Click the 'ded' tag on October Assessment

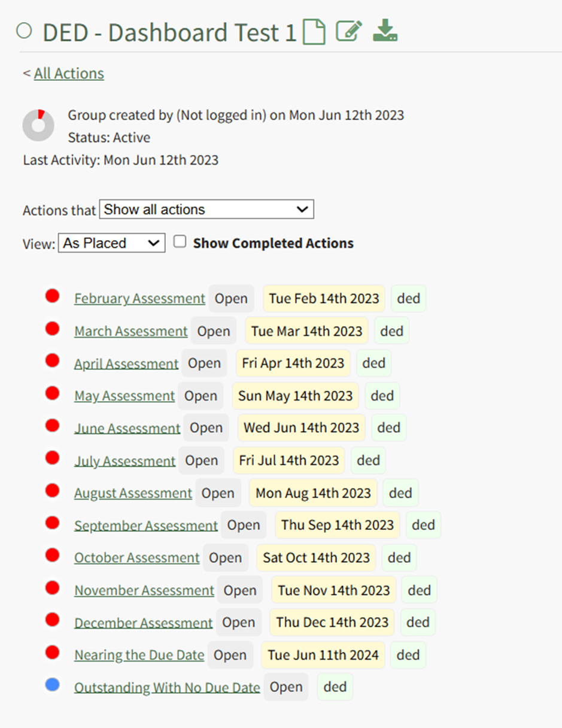[399, 557]
